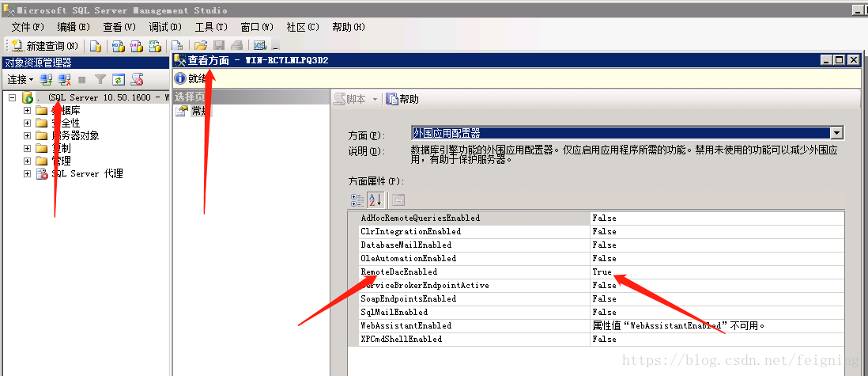Click the Print icon in toolbar
Image resolution: width=868 pixels, height=376 pixels.
[236, 46]
